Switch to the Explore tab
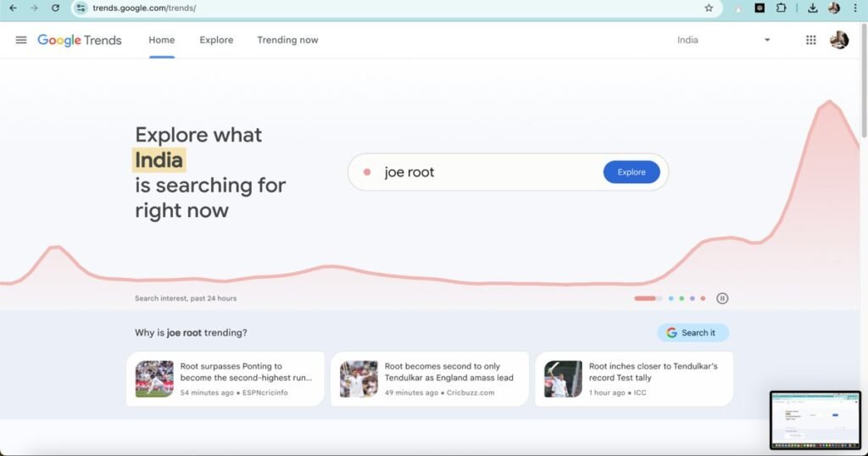868x456 pixels. point(216,40)
